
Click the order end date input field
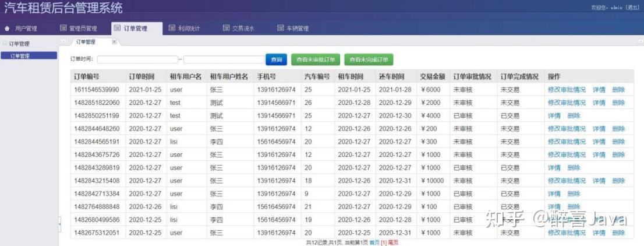pos(224,59)
